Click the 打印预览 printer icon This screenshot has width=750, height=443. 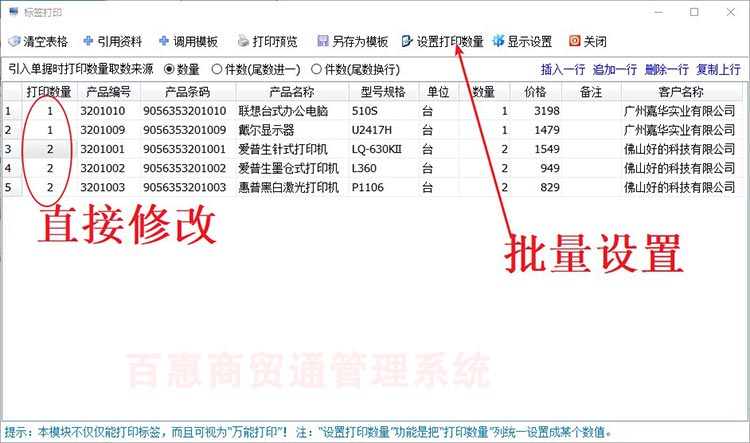(243, 41)
